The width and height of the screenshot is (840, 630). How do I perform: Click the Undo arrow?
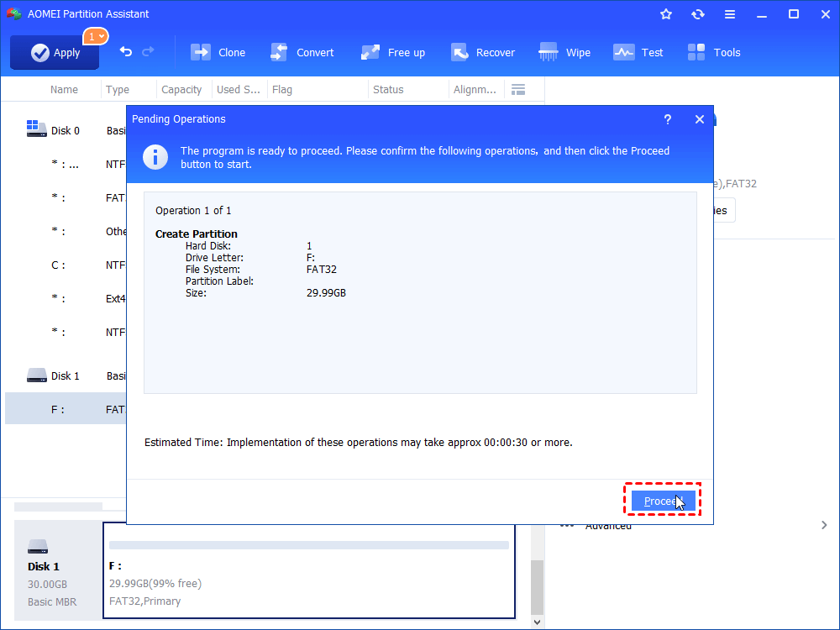[x=123, y=52]
